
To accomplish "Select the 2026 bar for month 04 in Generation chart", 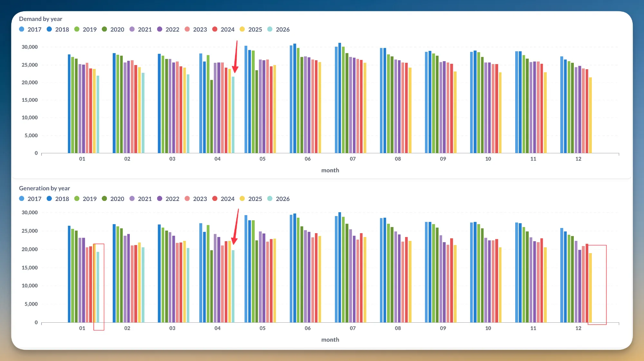I will (x=233, y=286).
